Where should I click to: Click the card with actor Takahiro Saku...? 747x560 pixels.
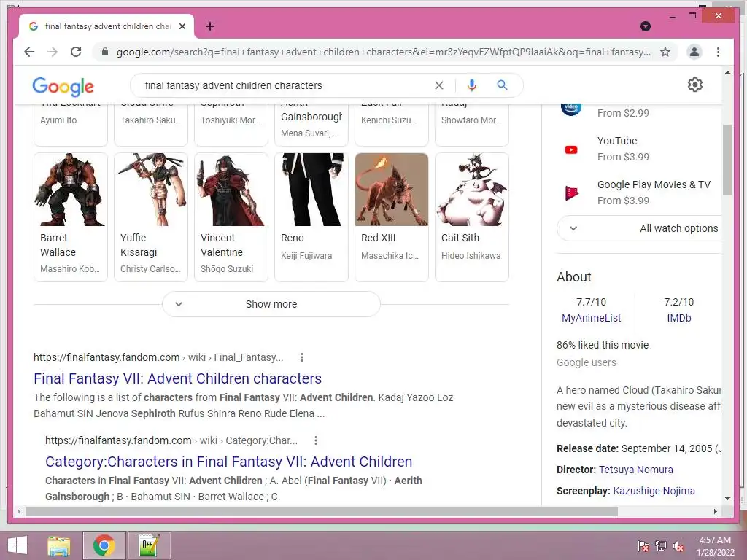(x=150, y=124)
